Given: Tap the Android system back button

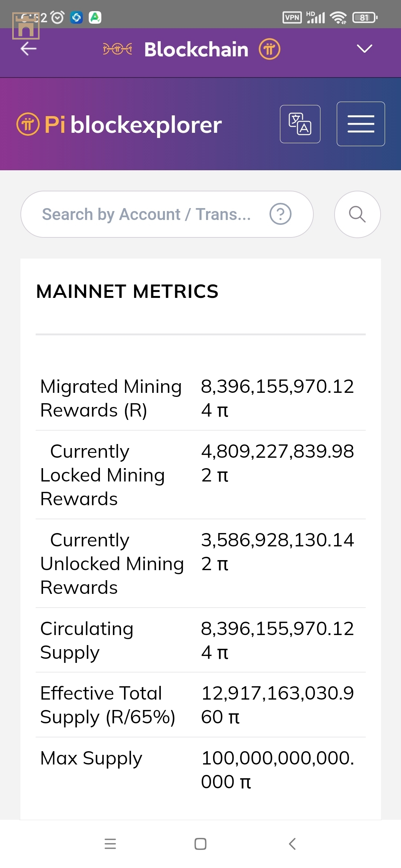Looking at the screenshot, I should [292, 844].
